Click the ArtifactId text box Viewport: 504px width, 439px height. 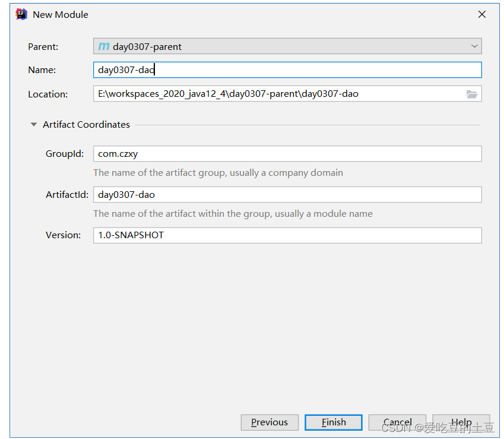(287, 195)
